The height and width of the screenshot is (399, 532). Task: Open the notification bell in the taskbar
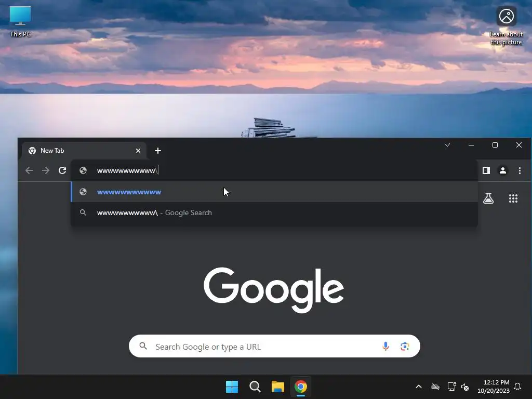pyautogui.click(x=517, y=387)
